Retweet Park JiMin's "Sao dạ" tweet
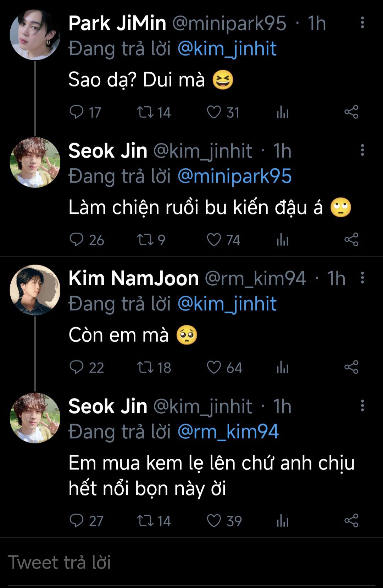This screenshot has width=383, height=588. 145,112
